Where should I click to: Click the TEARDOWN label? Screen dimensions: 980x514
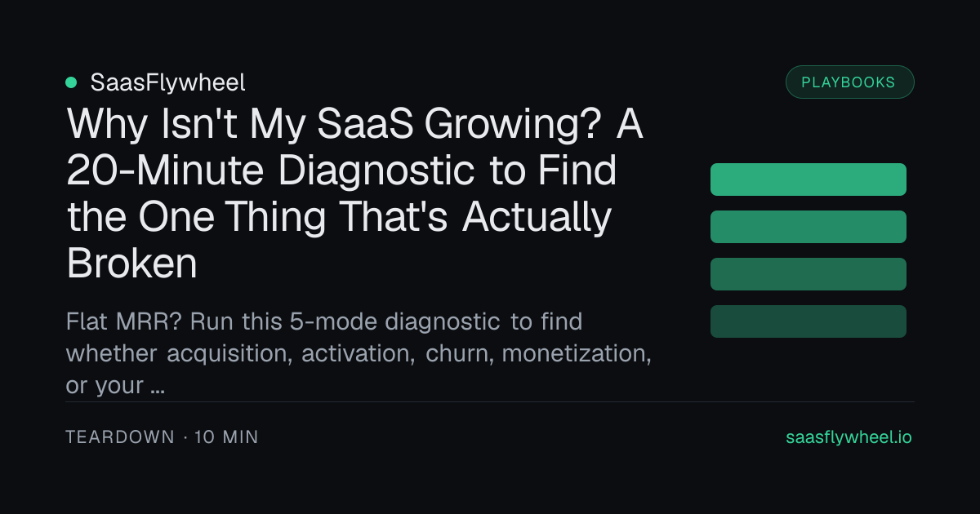pyautogui.click(x=120, y=437)
